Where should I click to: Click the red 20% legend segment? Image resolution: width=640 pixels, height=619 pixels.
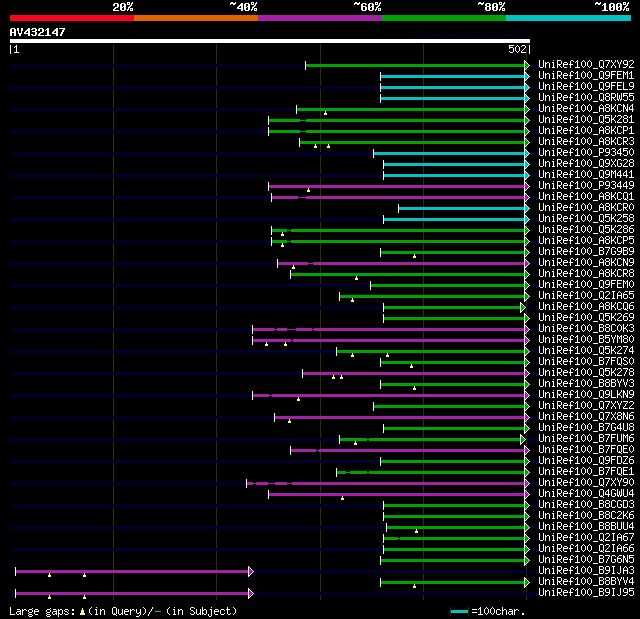tap(72, 18)
